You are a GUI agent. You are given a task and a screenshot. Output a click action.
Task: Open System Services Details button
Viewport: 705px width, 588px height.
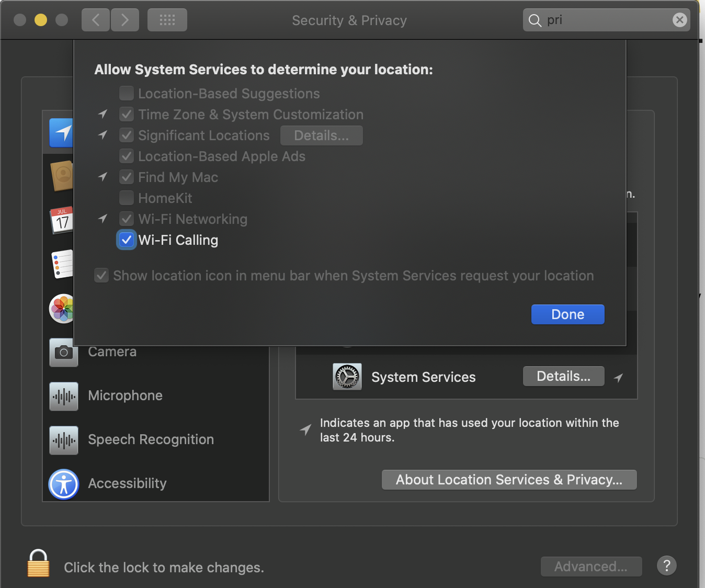click(564, 376)
